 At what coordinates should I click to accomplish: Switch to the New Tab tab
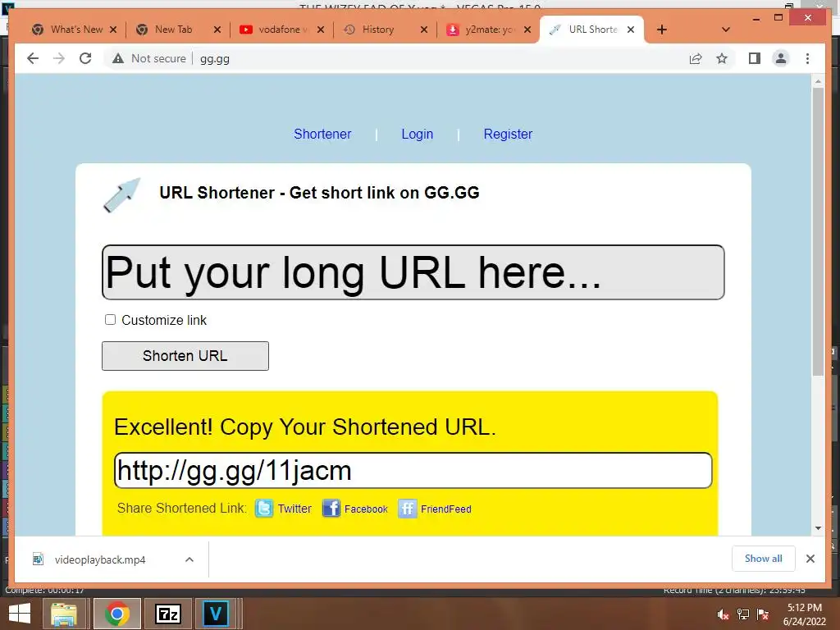(172, 30)
